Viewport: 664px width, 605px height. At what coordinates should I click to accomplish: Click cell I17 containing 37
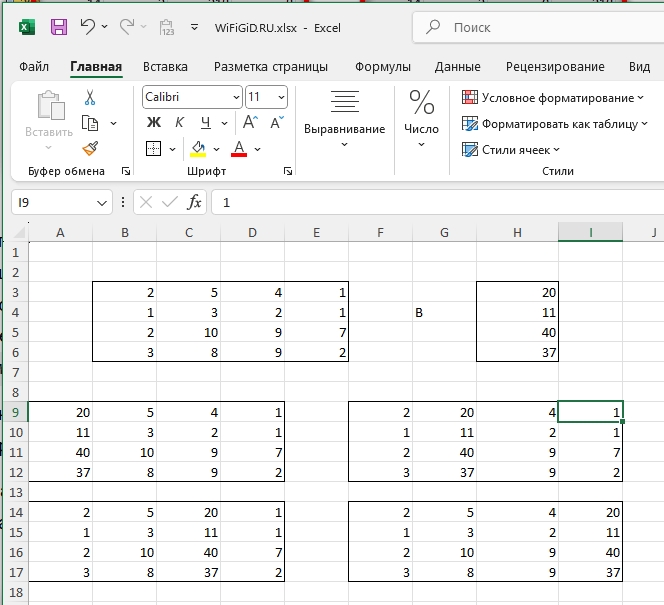pyautogui.click(x=590, y=572)
